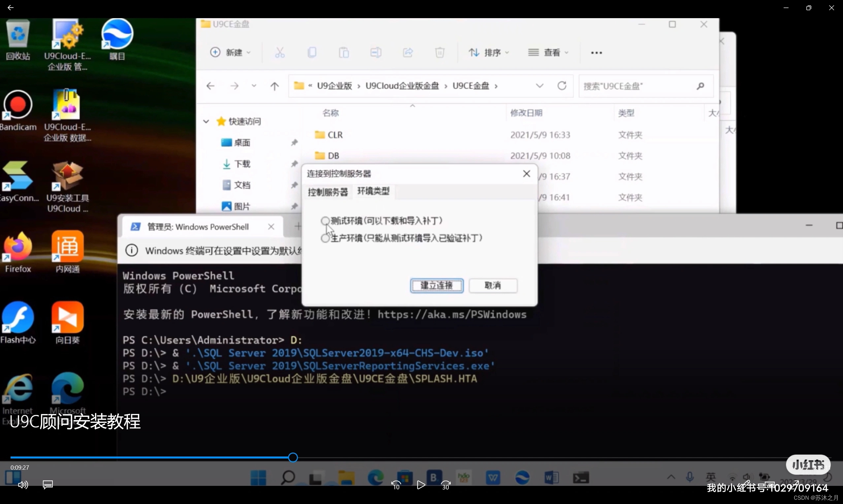This screenshot has height=504, width=843.
Task: Click the Cut icon in Explorer toolbar
Action: click(x=279, y=52)
